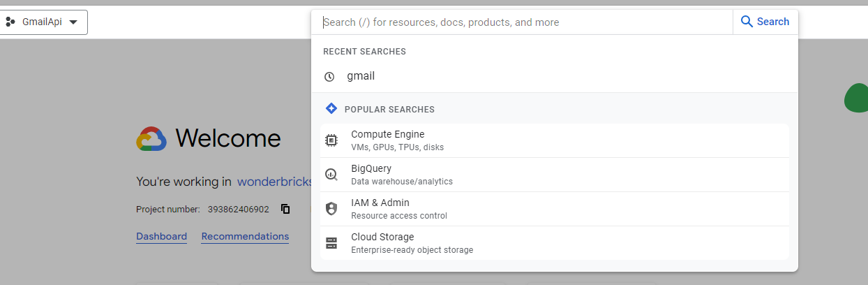Click the IAM & Admin shield icon

click(x=331, y=209)
